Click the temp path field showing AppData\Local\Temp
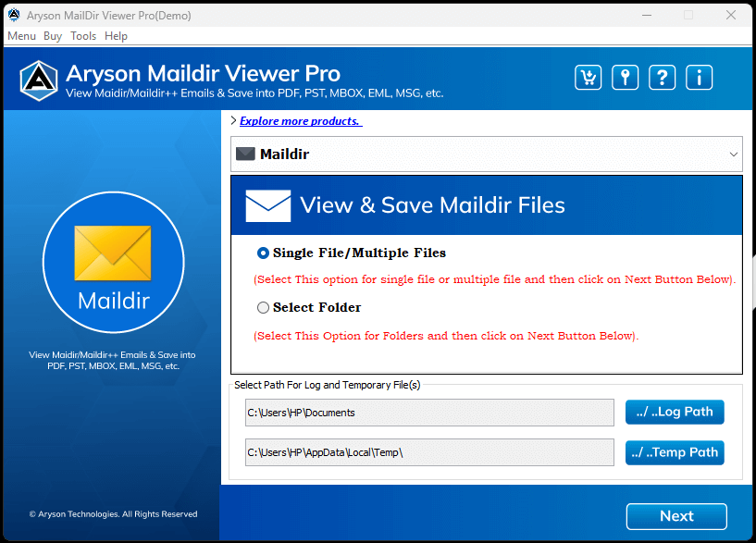756x543 pixels. [x=429, y=452]
